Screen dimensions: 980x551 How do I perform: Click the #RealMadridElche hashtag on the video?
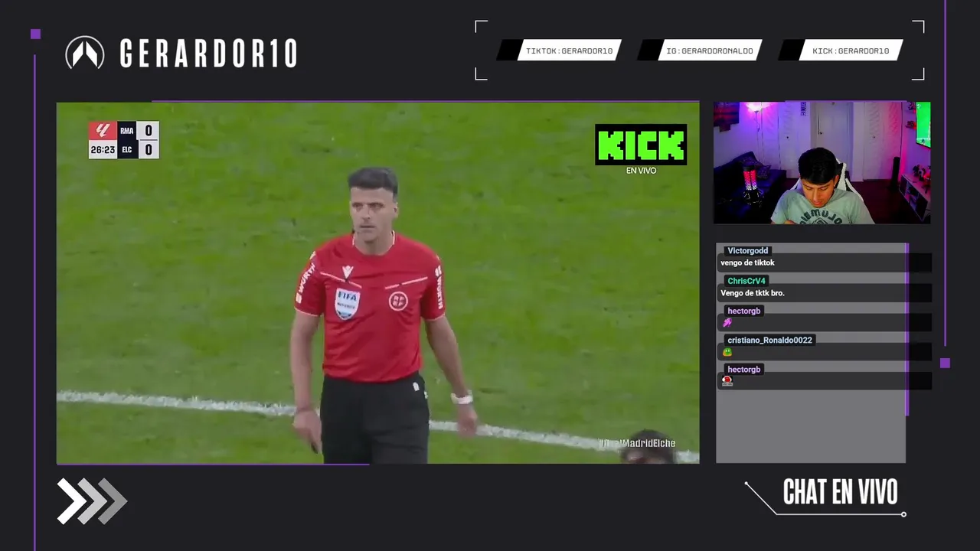pos(637,444)
